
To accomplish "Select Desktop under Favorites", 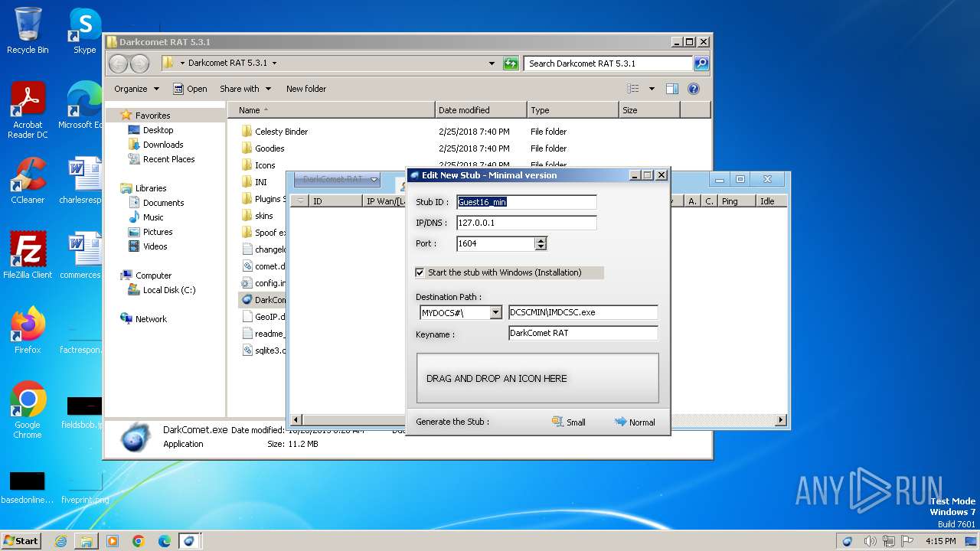I will [158, 130].
